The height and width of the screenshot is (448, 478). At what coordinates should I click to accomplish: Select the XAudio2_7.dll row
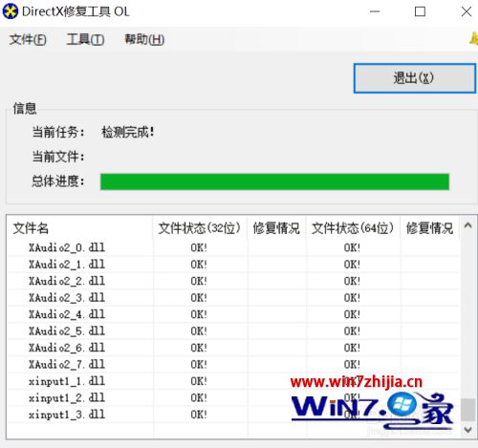233,364
